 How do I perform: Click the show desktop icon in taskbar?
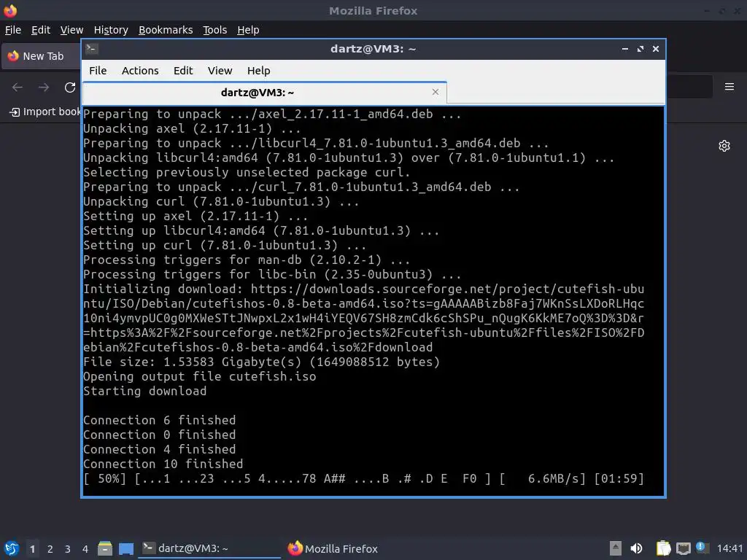click(x=125, y=548)
